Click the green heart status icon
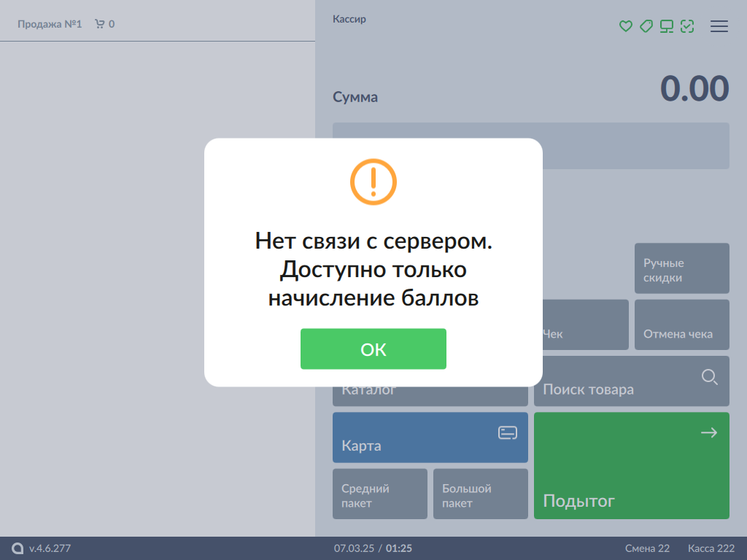 click(625, 26)
